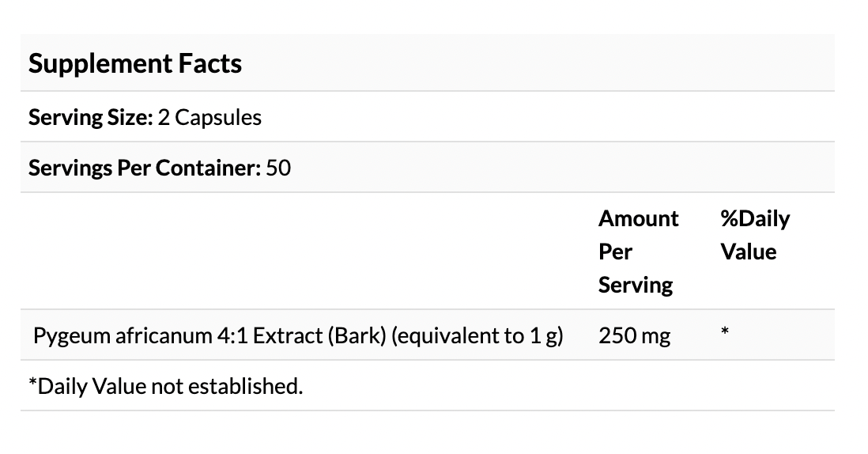Click Serving in the Amount column header

pos(635,286)
